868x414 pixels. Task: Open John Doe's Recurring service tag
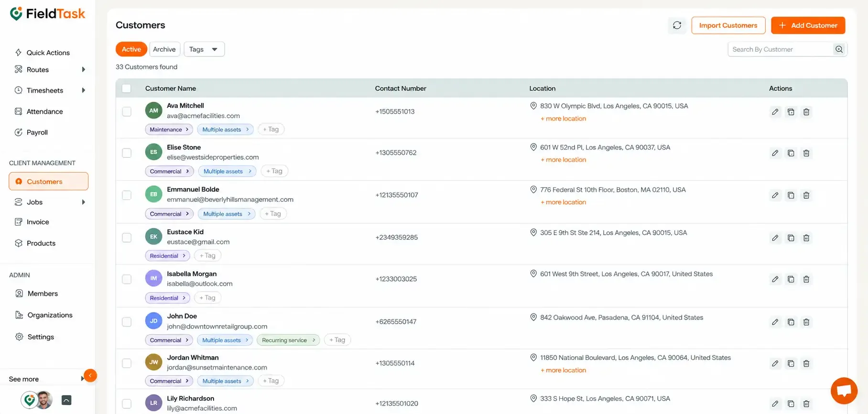pyautogui.click(x=289, y=340)
